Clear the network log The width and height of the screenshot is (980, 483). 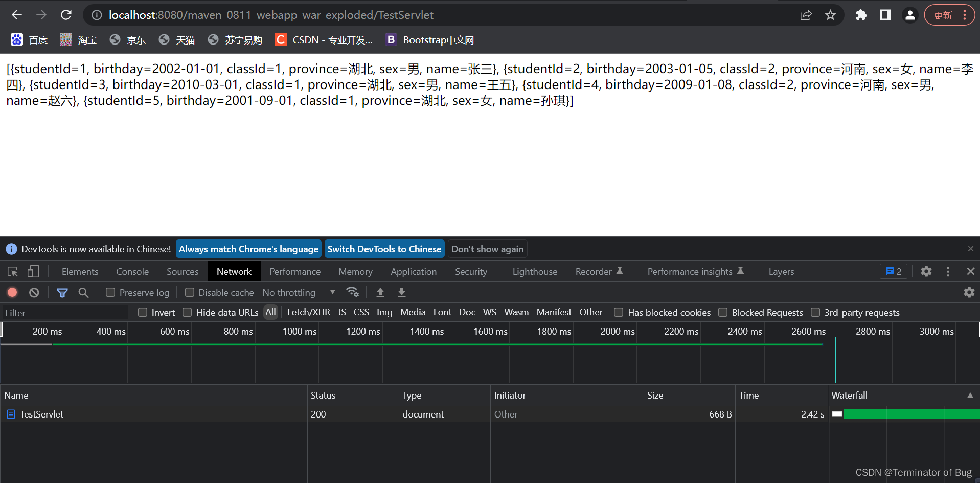click(34, 292)
